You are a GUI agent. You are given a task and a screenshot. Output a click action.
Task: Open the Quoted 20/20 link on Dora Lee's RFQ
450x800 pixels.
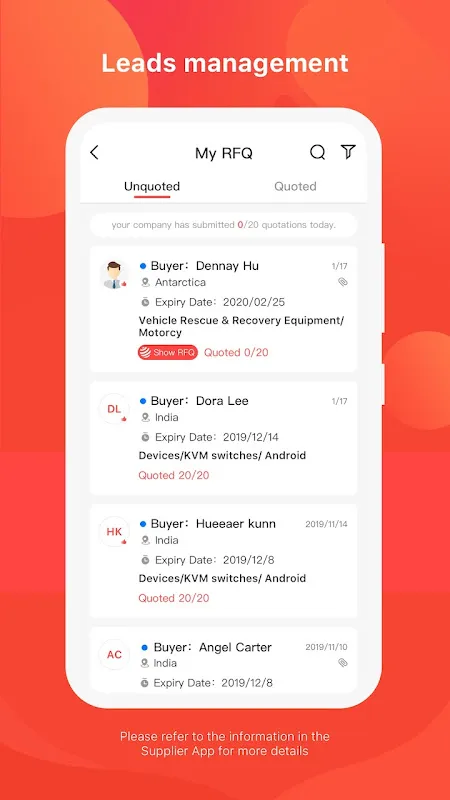point(173,476)
